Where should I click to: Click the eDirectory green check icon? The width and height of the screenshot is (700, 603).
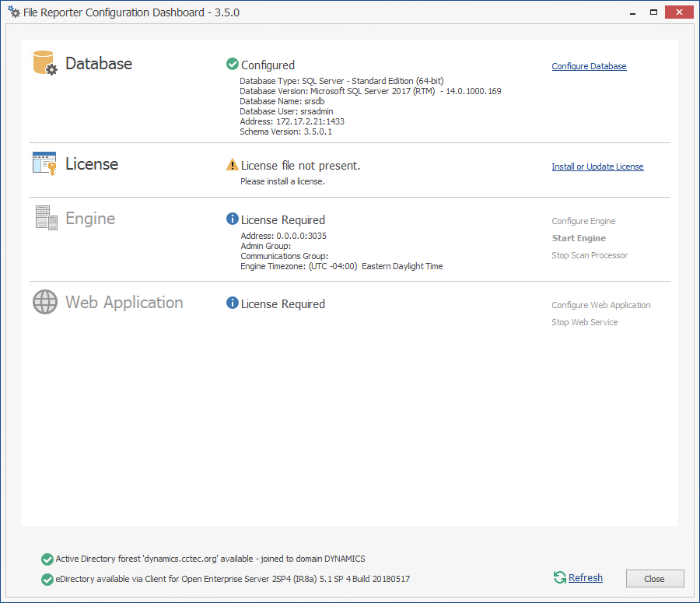click(x=47, y=579)
